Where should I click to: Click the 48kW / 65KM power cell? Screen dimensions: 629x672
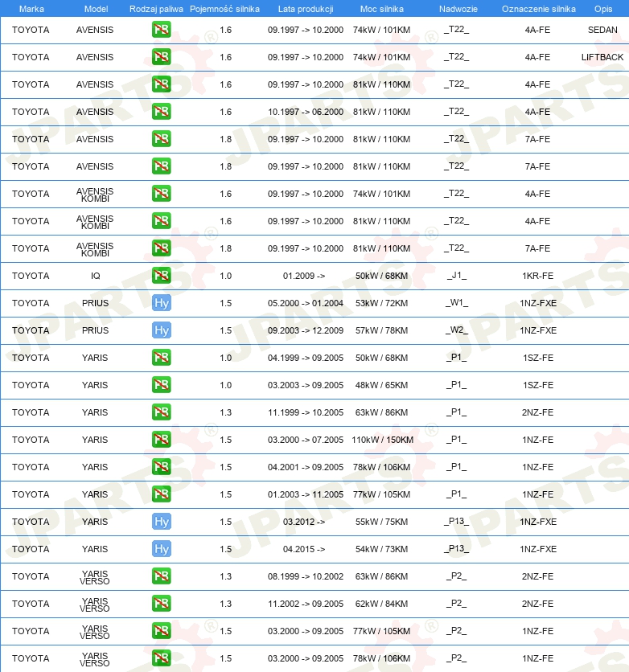[381, 385]
